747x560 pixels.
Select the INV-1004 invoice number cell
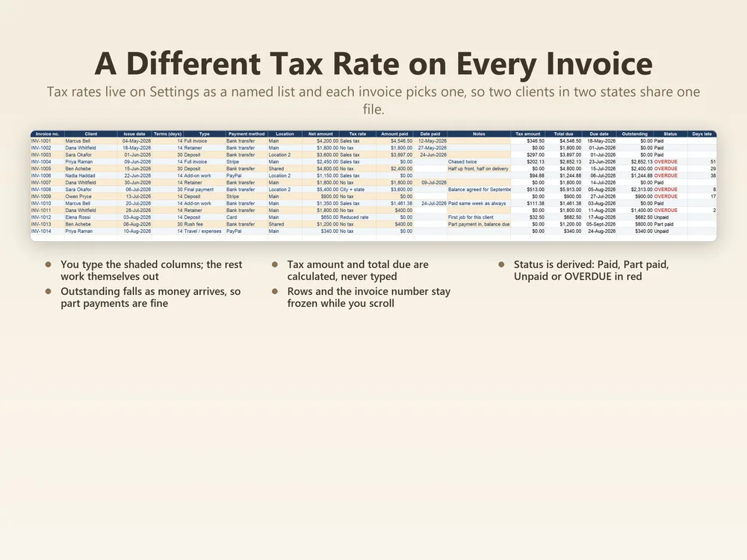(47, 162)
